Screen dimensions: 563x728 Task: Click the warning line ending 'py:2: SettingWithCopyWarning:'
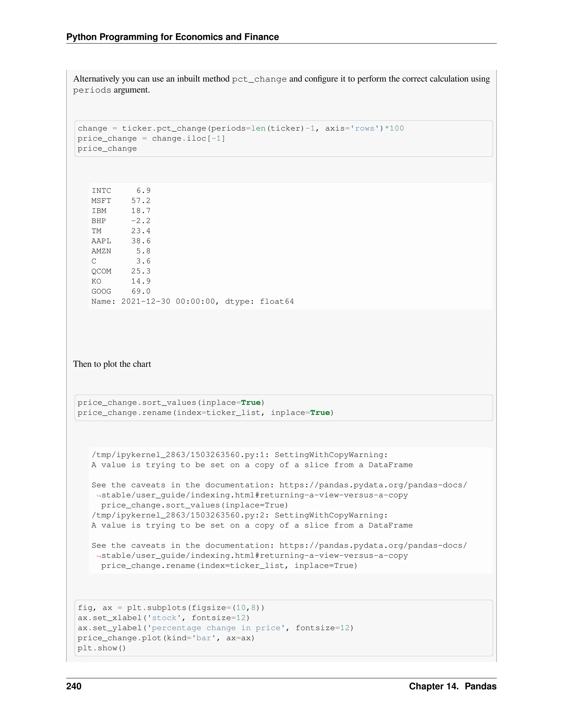239,515
